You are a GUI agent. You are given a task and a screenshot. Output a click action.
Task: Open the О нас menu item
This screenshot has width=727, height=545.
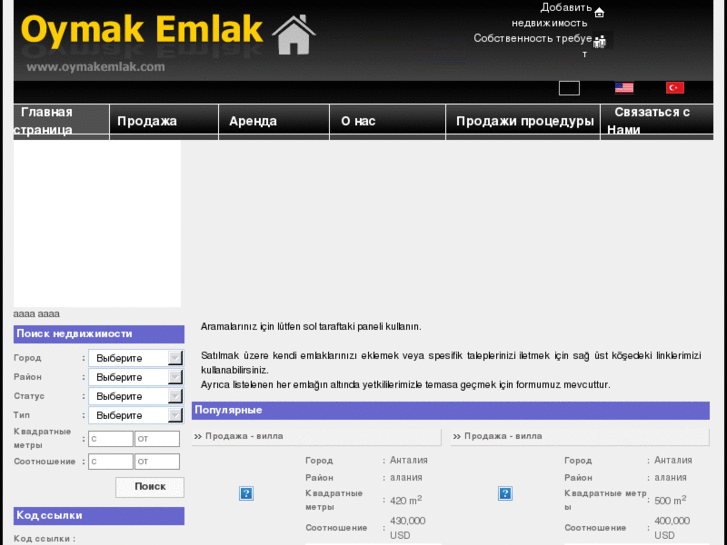pyautogui.click(x=388, y=121)
